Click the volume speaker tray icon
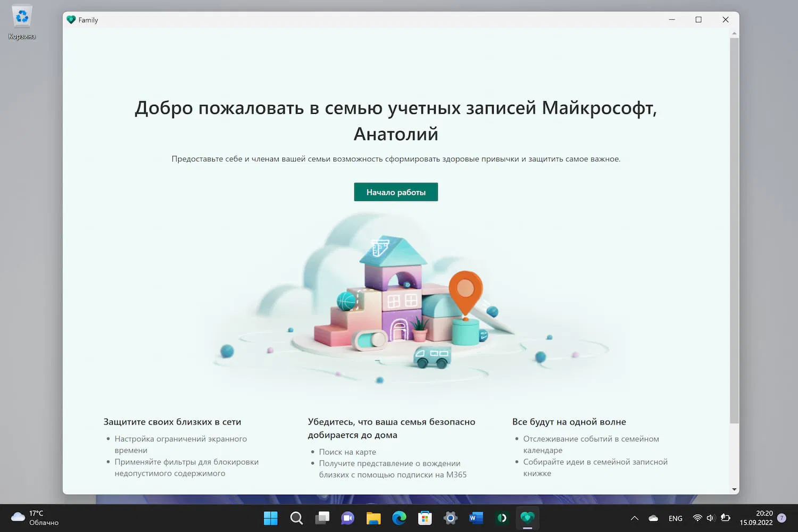Viewport: 798px width, 532px height. pos(711,518)
